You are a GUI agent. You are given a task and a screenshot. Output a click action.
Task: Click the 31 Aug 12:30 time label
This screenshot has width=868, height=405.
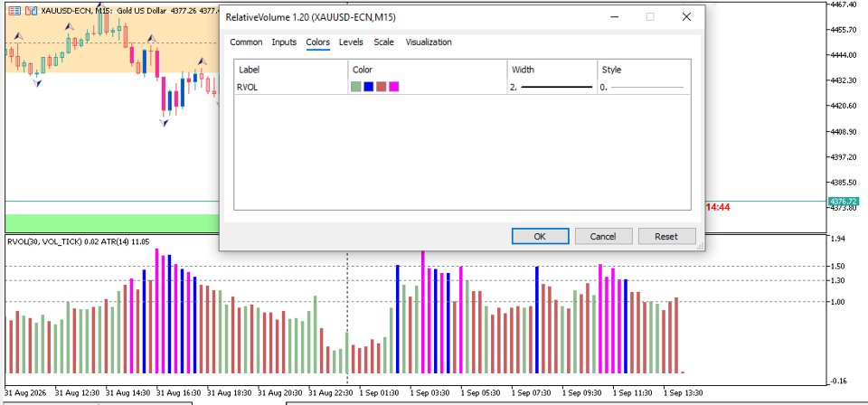click(x=78, y=393)
